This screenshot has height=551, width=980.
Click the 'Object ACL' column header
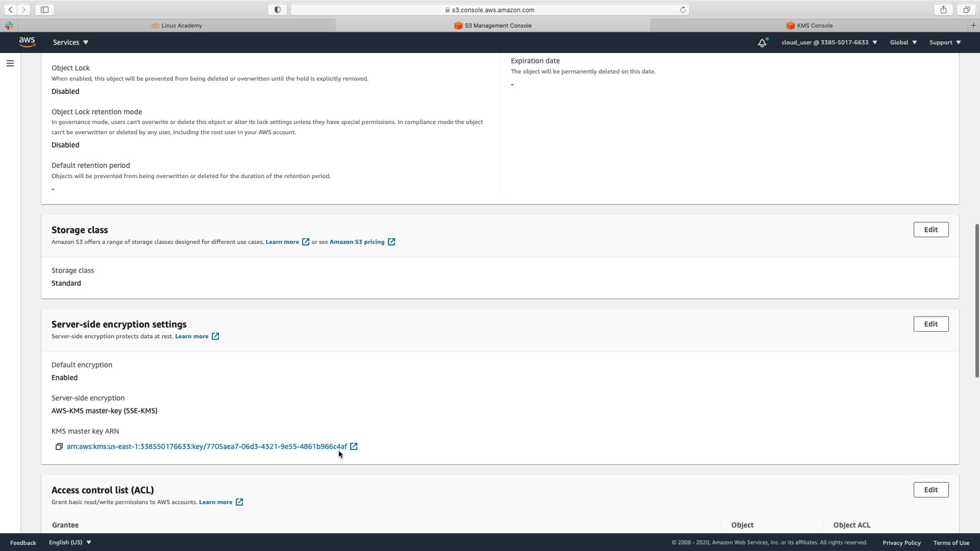pyautogui.click(x=851, y=525)
